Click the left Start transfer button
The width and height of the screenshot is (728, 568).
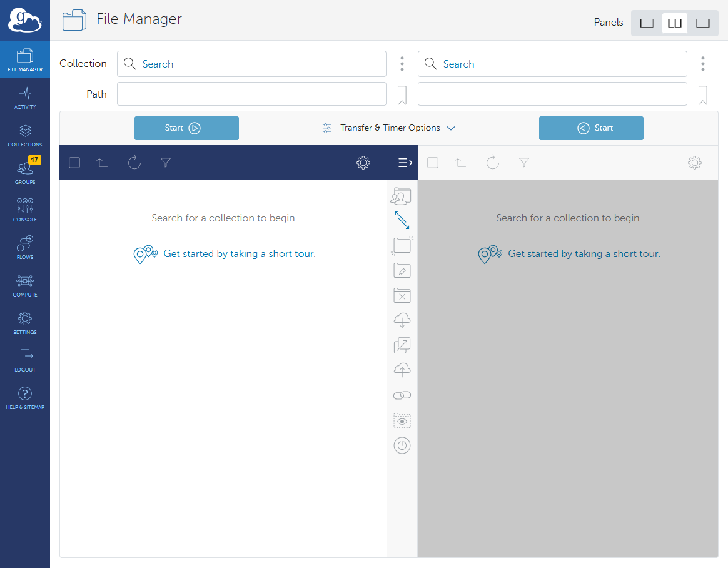click(186, 128)
